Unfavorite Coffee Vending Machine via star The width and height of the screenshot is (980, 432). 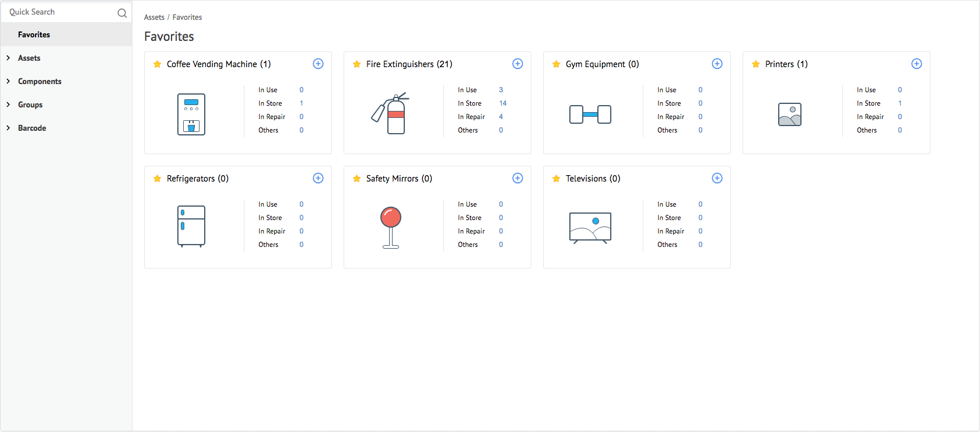coord(157,64)
